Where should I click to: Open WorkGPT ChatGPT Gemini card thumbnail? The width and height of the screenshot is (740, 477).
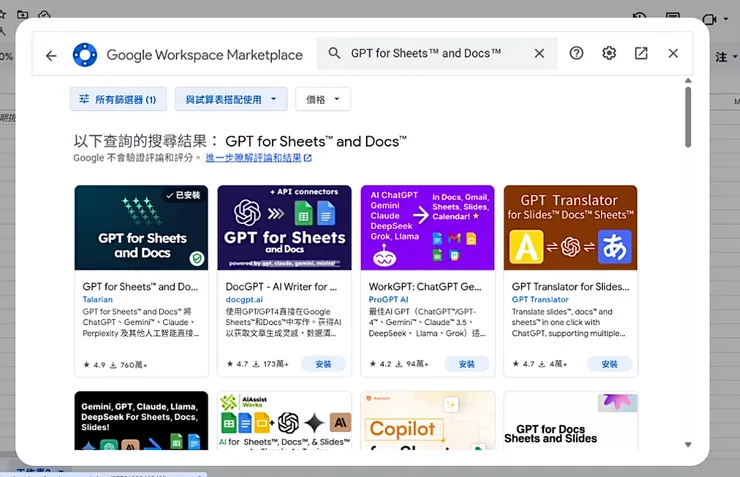428,227
